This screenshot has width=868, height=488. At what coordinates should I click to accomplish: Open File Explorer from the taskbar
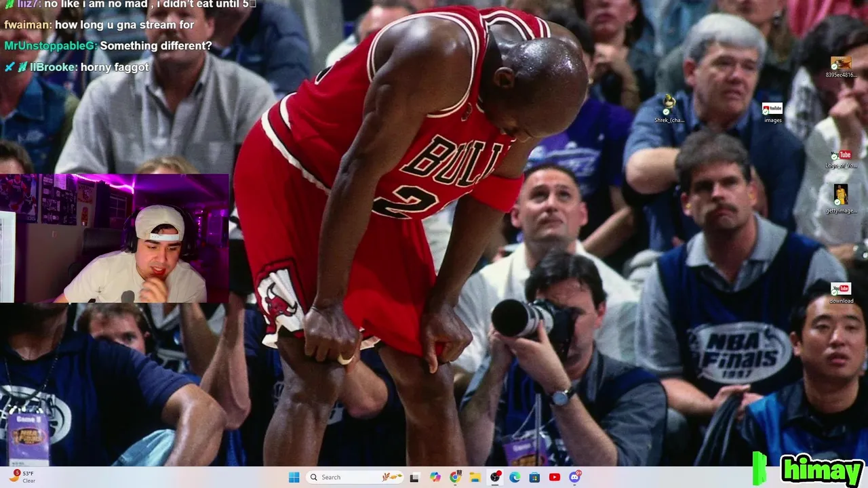(x=475, y=477)
